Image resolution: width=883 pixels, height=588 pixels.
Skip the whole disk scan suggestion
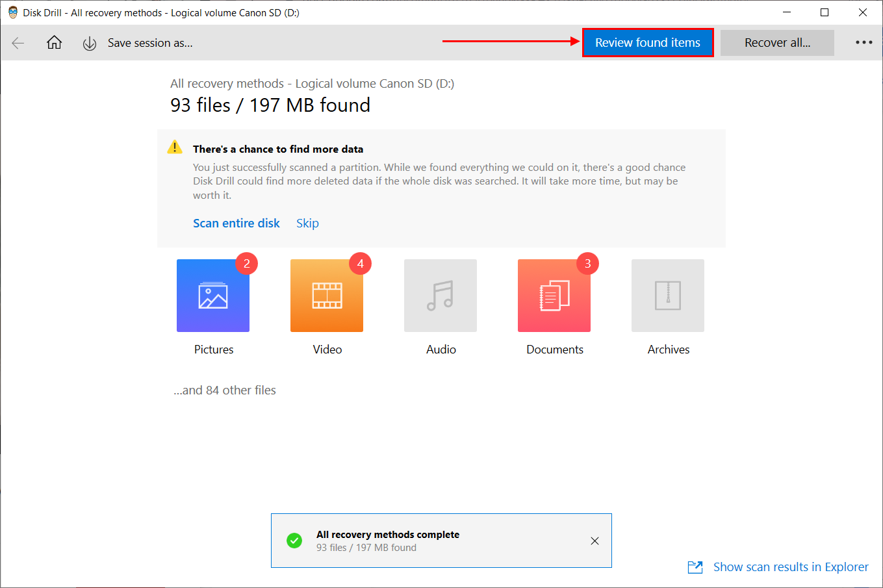pyautogui.click(x=307, y=223)
